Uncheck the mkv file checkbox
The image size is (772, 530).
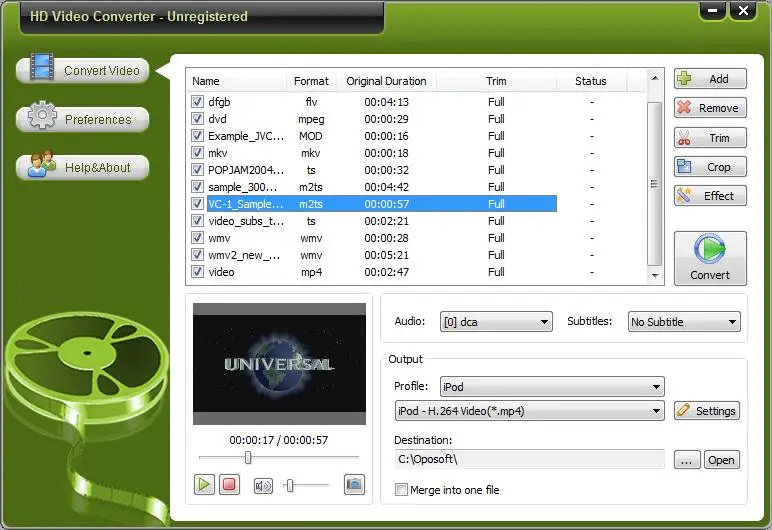(197, 153)
